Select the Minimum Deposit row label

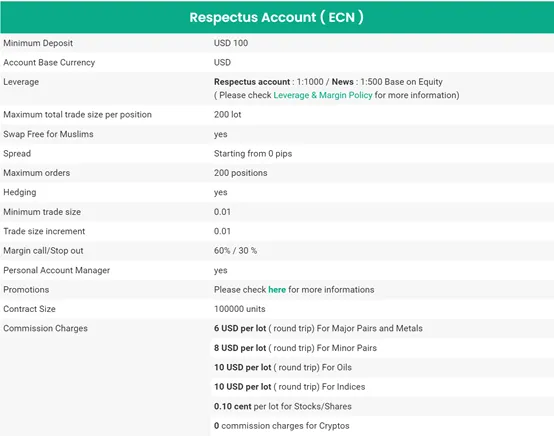click(x=38, y=43)
